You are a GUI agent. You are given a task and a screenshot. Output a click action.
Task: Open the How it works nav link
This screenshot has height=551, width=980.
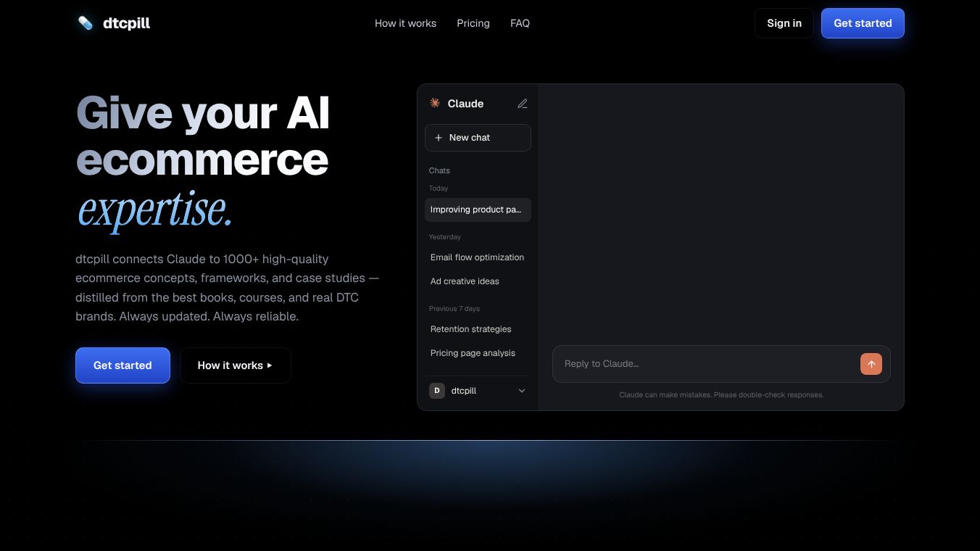pyautogui.click(x=405, y=23)
